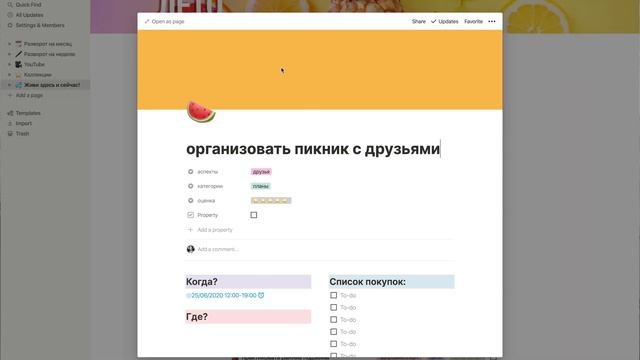Click the user avatar by Add a comment
This screenshot has width=640, height=360.
click(191, 249)
